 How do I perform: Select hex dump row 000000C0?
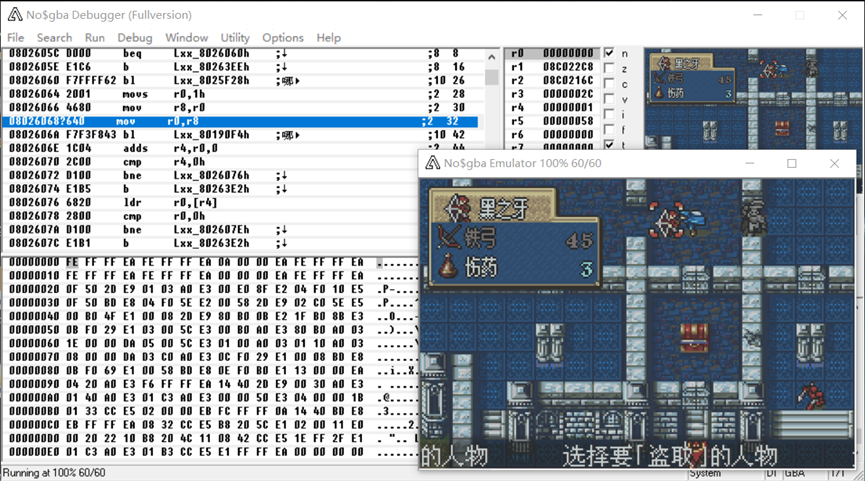(211, 425)
